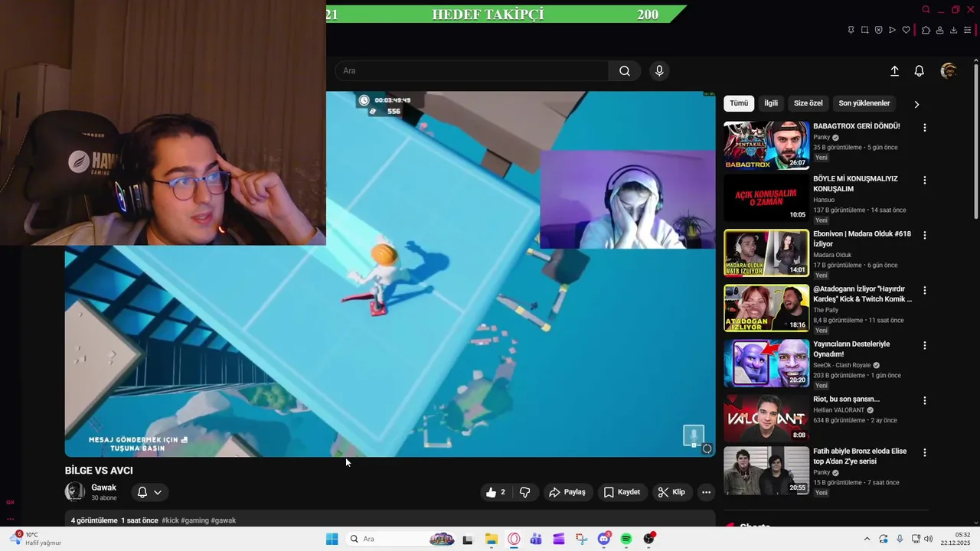Screen dimensions: 980x551
Task: Open OBS Studio from the taskbar
Action: pos(649,540)
